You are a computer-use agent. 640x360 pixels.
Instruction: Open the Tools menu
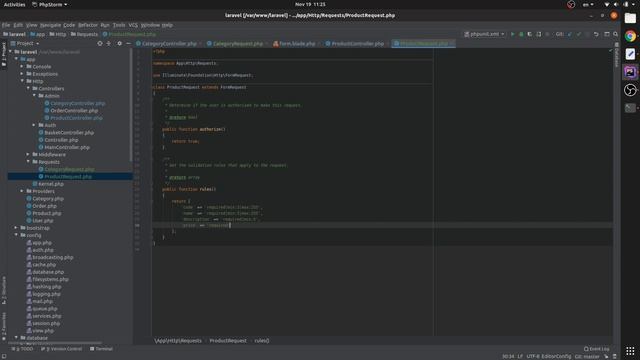pos(119,25)
